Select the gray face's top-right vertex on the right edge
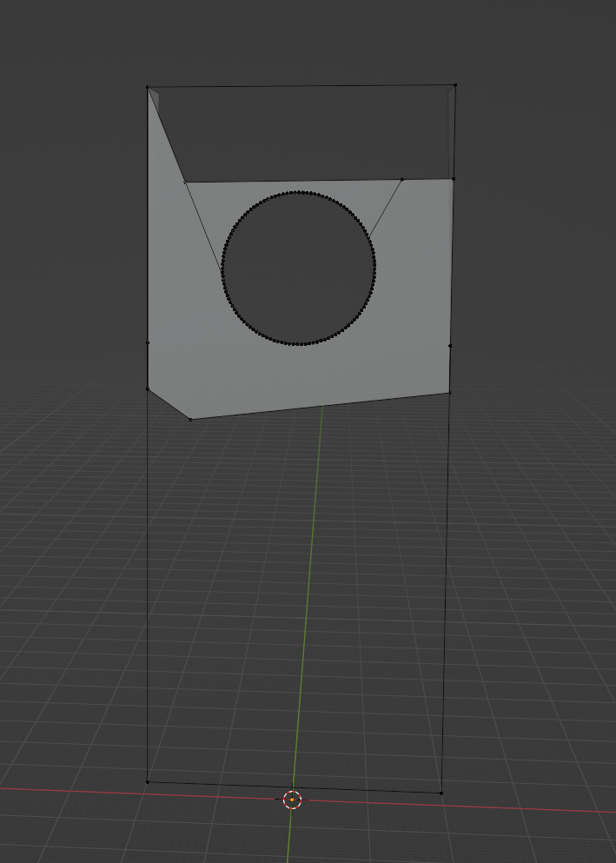The image size is (616, 863). tap(454, 179)
